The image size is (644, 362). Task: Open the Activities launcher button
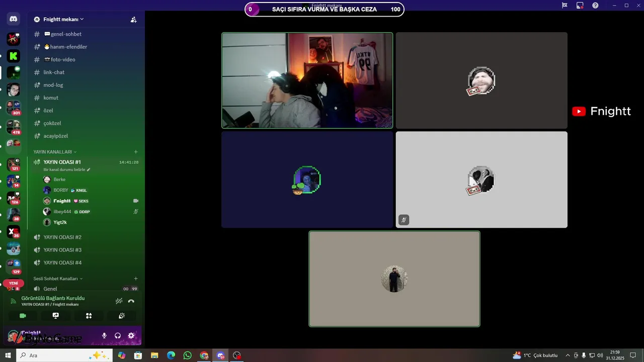[x=89, y=316]
